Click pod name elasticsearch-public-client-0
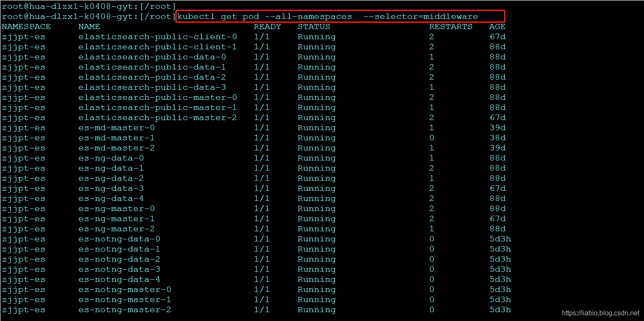Viewport: 644px width, 321px height. point(158,37)
